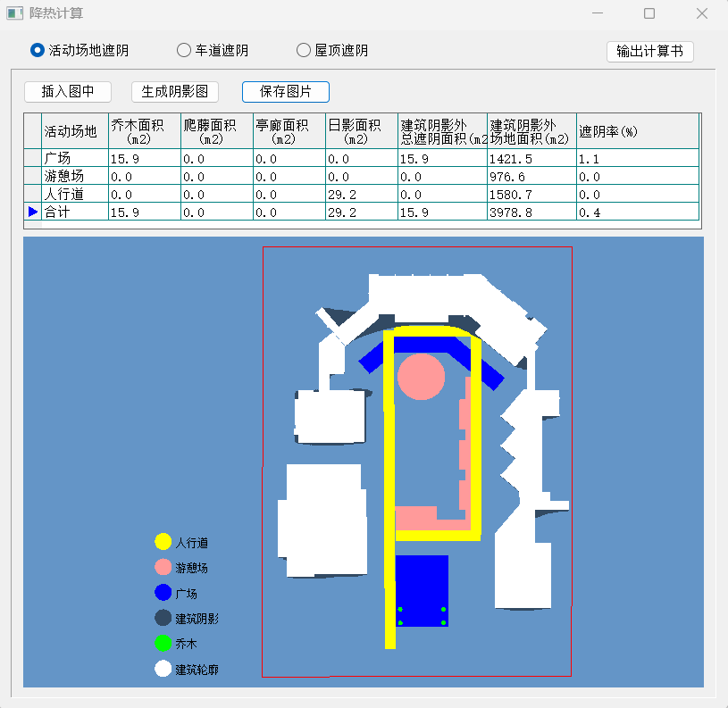This screenshot has height=708, width=728.
Task: Click the blue row pointer arrow beside 合计
Action: (33, 212)
